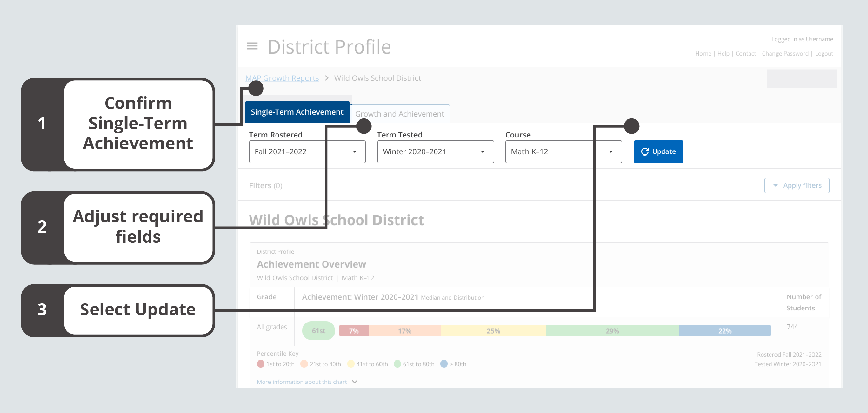Open the MAP Growth Reports breadcrumb link
868x413 pixels.
click(282, 78)
